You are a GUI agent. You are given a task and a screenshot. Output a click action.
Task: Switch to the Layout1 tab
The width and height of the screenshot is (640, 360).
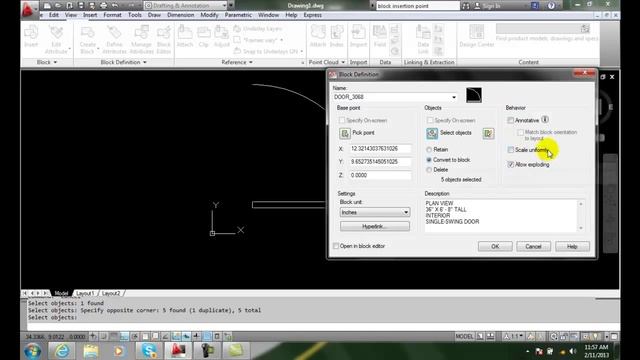tap(85, 293)
